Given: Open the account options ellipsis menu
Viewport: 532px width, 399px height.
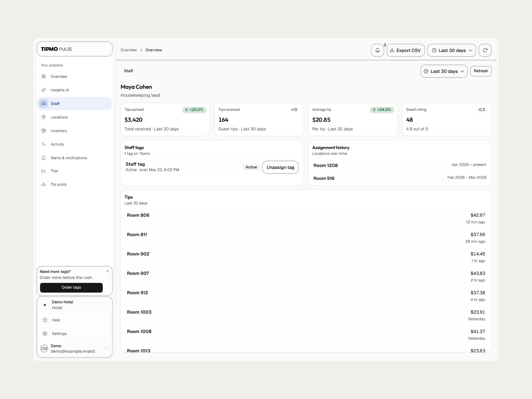Looking at the screenshot, I should [106, 349].
